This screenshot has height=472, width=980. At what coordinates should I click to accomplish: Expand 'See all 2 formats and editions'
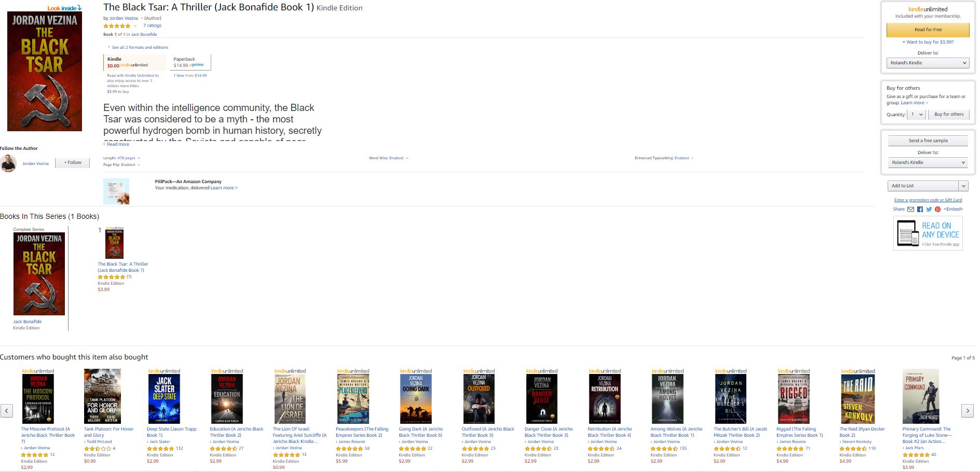[x=140, y=47]
